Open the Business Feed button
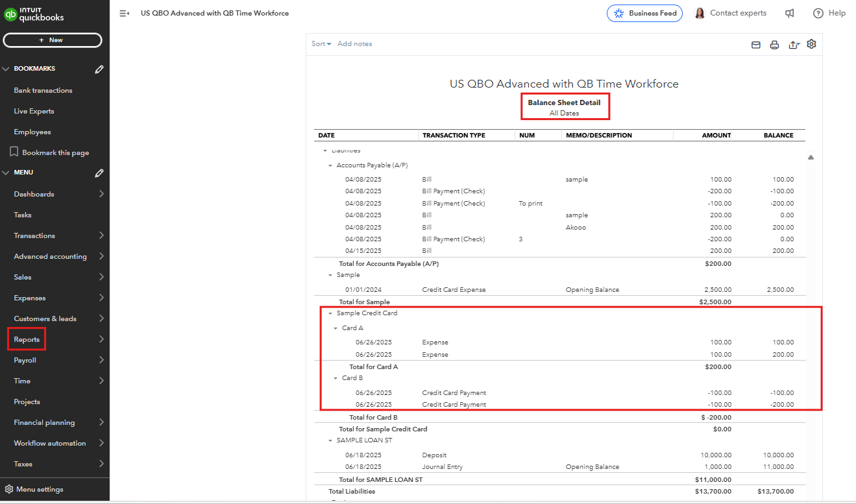Viewport: 856px width, 504px height. pos(644,13)
